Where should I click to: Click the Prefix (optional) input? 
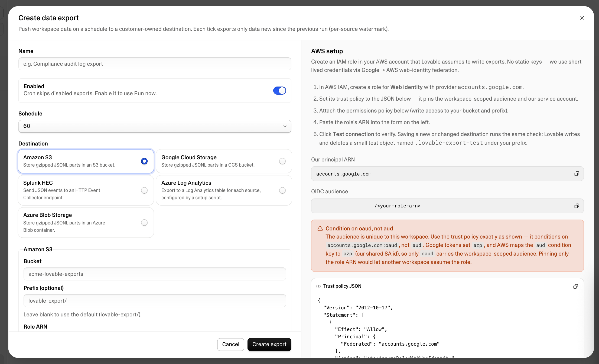(155, 301)
